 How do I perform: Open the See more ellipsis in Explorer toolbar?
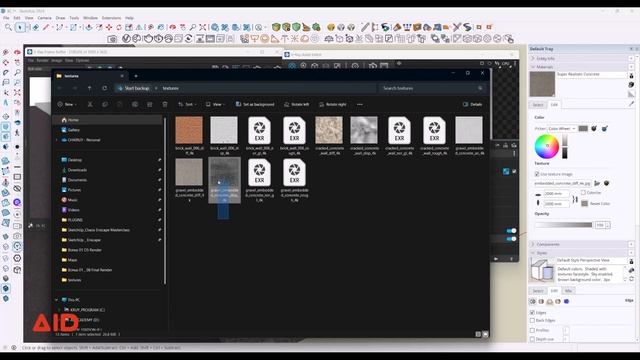[x=360, y=104]
